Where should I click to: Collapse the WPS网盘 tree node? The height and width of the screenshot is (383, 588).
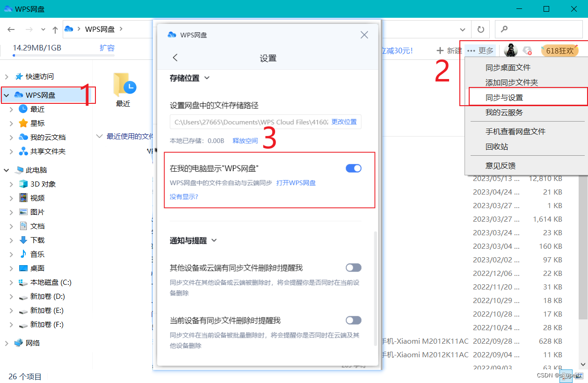[x=6, y=95]
